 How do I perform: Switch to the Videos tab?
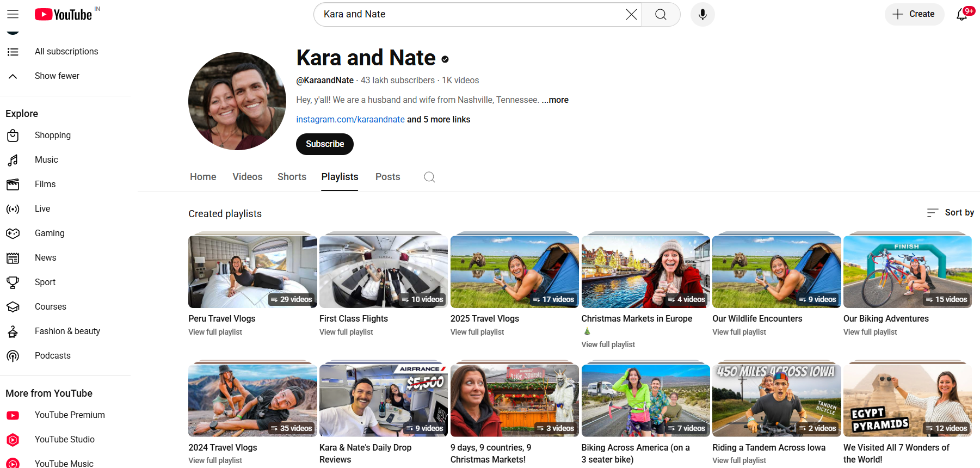[248, 177]
